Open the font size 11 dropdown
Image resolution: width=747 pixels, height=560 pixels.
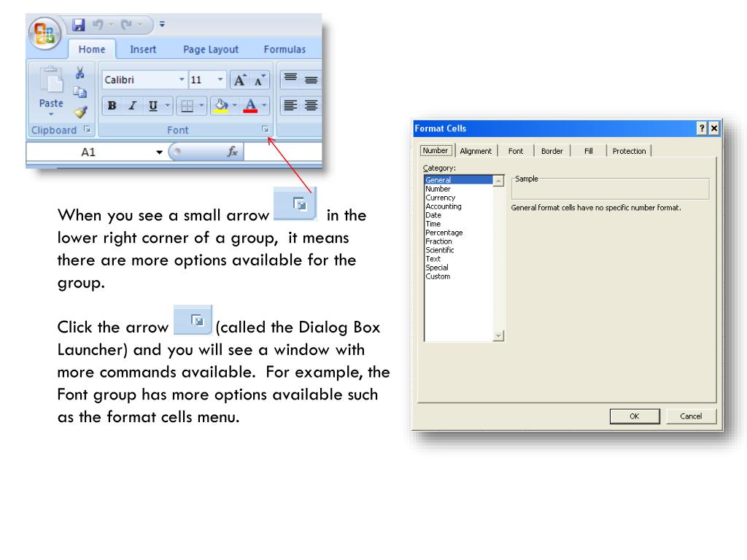(x=220, y=79)
